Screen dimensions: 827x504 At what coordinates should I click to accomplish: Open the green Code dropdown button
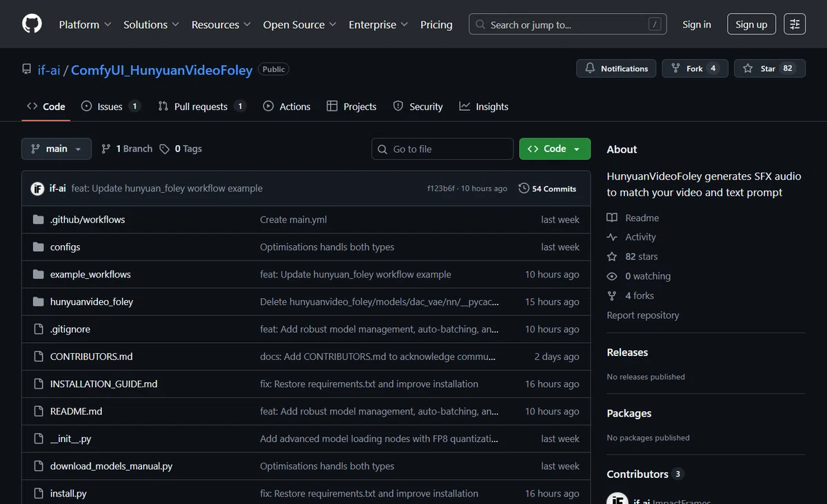pos(555,149)
